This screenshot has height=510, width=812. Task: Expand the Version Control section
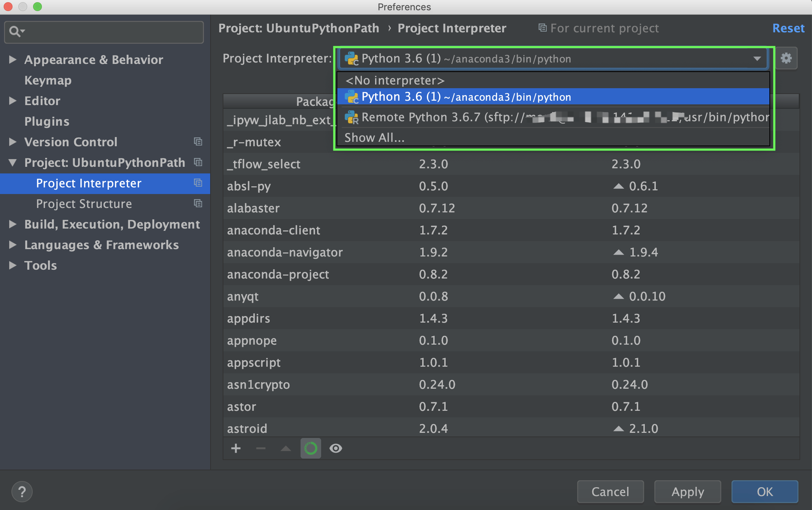pos(13,142)
